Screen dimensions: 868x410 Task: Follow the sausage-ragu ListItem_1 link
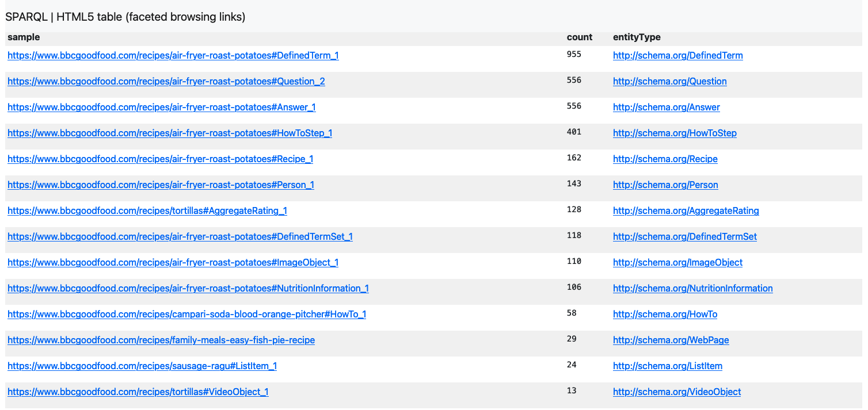[142, 366]
